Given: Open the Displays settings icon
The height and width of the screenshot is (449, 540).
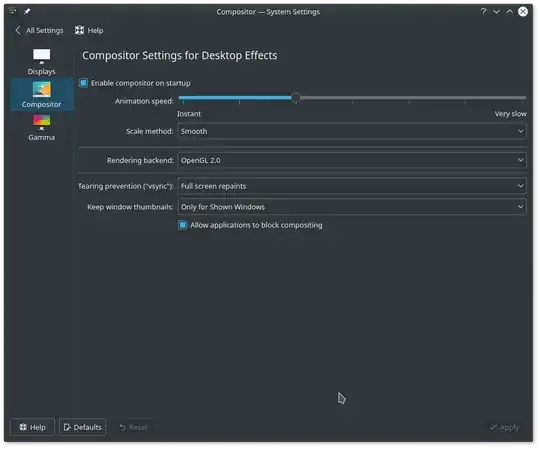Looking at the screenshot, I should (41, 57).
